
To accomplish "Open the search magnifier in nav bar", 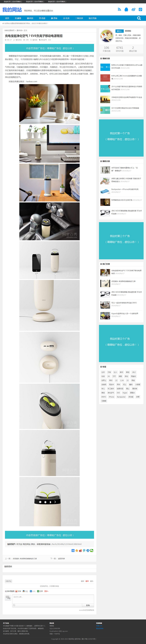I will pos(139,18).
